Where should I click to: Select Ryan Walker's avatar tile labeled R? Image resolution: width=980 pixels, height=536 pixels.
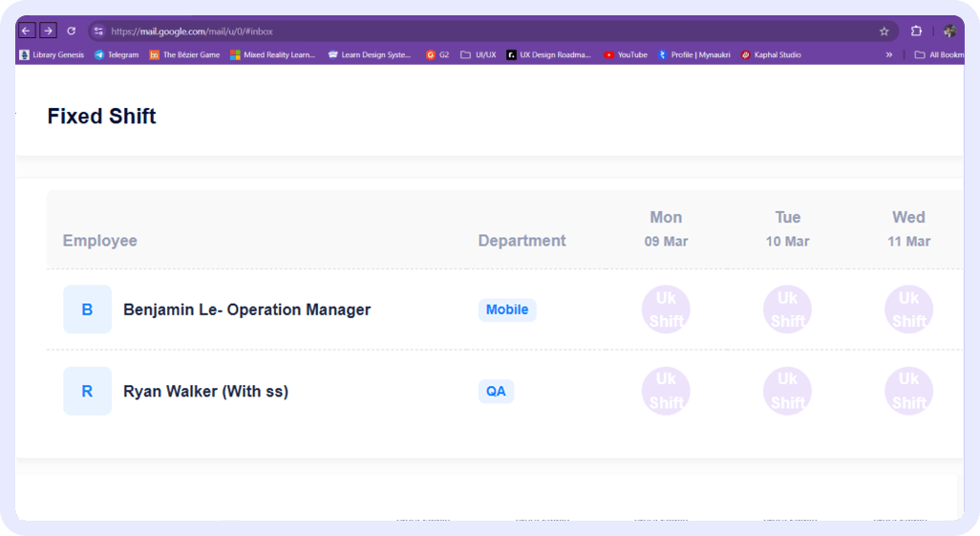pyautogui.click(x=87, y=391)
